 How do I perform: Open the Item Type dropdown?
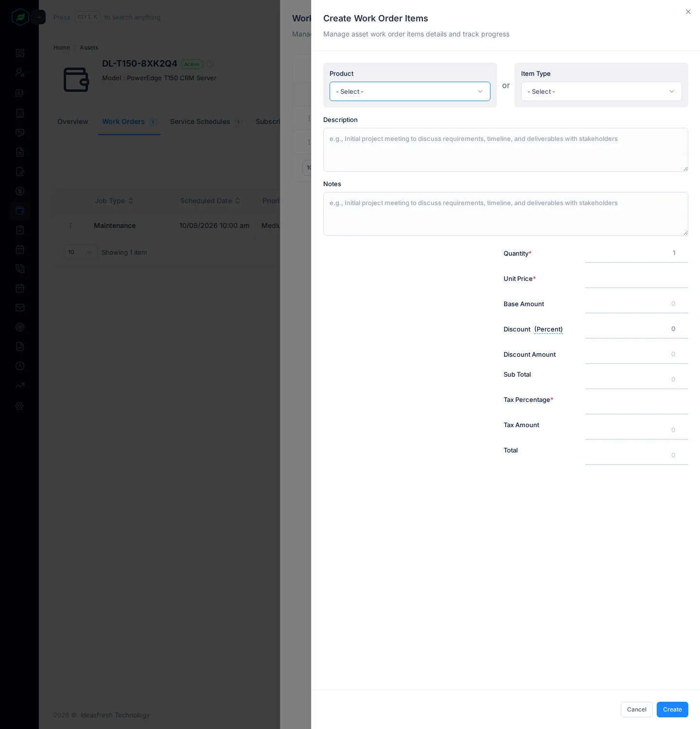tap(601, 91)
